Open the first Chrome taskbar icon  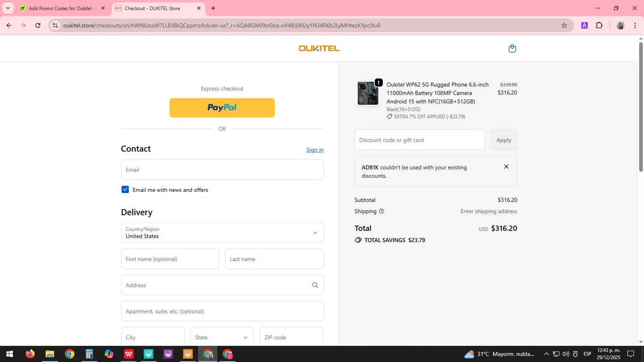[x=70, y=354]
